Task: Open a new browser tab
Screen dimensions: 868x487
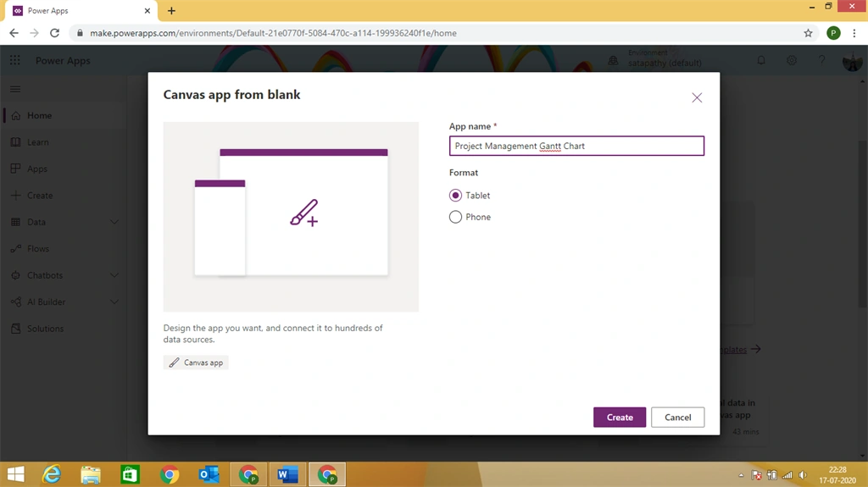Action: point(171,10)
